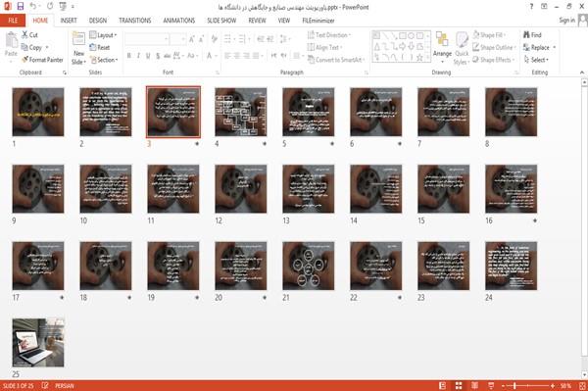Click the New Slide icon

tap(78, 40)
